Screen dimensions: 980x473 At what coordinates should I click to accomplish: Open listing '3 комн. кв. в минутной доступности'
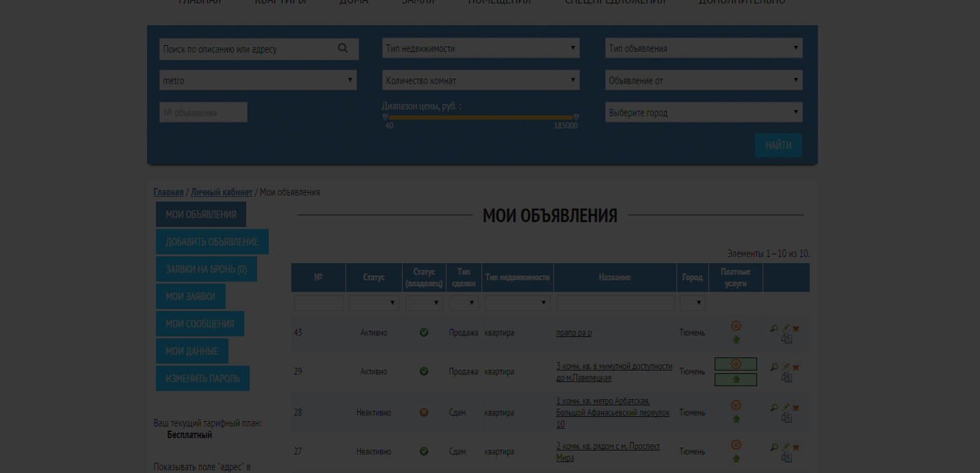click(x=614, y=372)
